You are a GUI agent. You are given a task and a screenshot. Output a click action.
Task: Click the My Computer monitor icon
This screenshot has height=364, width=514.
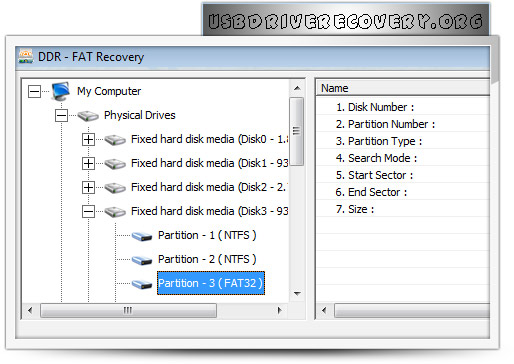[61, 91]
